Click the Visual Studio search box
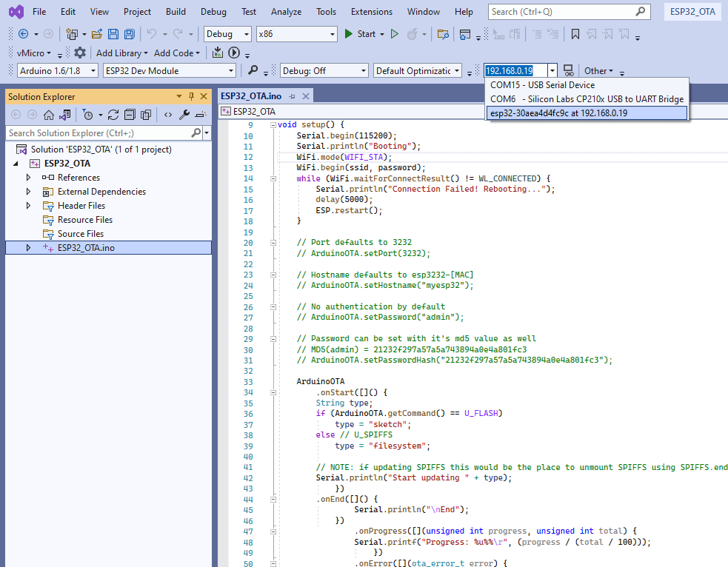 pos(570,12)
